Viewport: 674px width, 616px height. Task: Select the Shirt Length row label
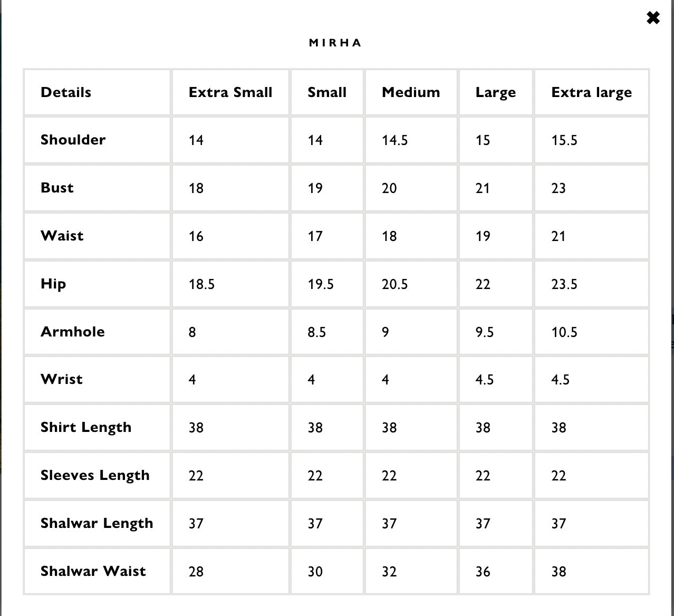[86, 427]
